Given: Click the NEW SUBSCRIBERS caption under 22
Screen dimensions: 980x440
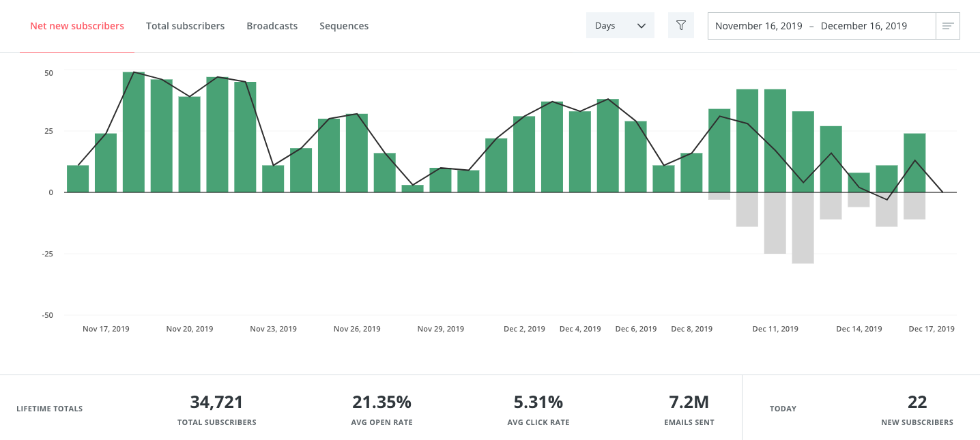Looking at the screenshot, I should (x=917, y=423).
